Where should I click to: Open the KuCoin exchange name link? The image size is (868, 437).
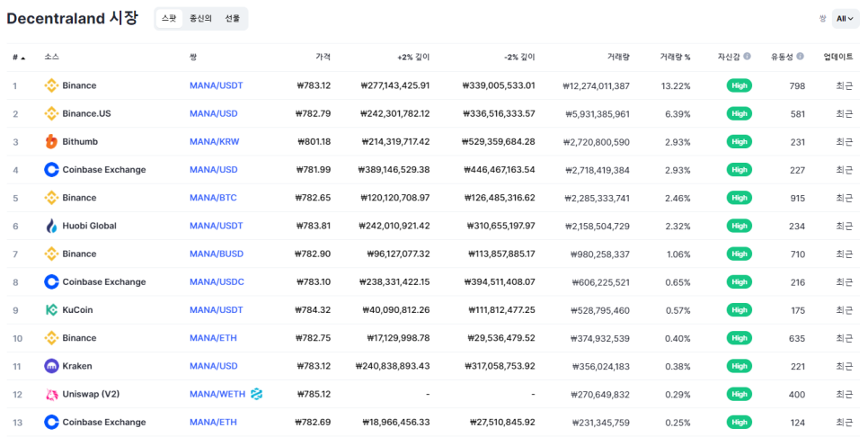coord(77,310)
